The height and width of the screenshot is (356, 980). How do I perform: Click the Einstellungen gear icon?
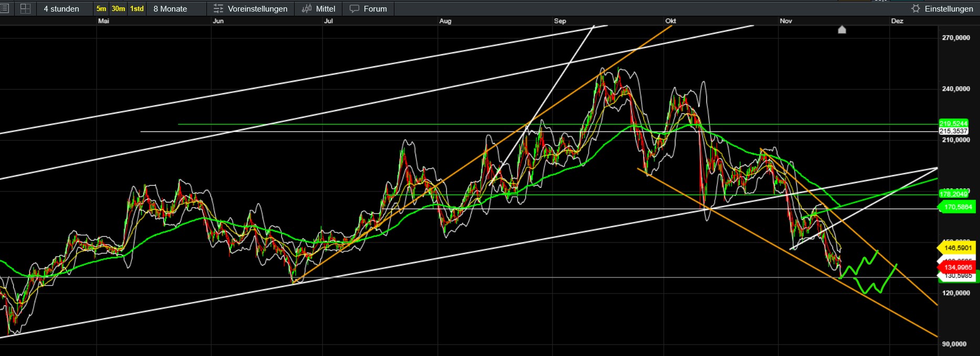coord(915,8)
